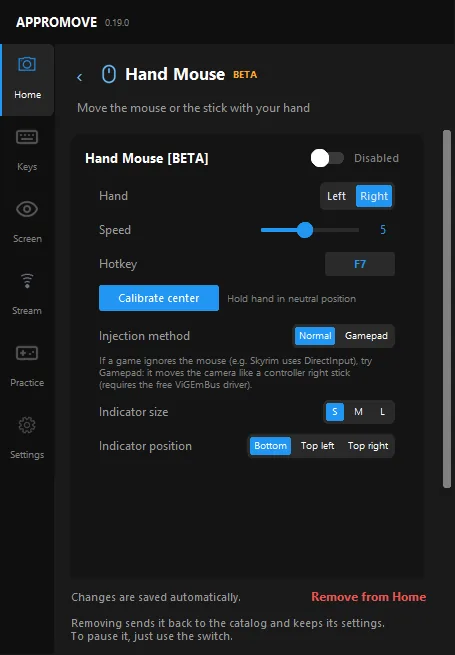
Task: Click the APPROMOVE app title
Action: tap(56, 22)
